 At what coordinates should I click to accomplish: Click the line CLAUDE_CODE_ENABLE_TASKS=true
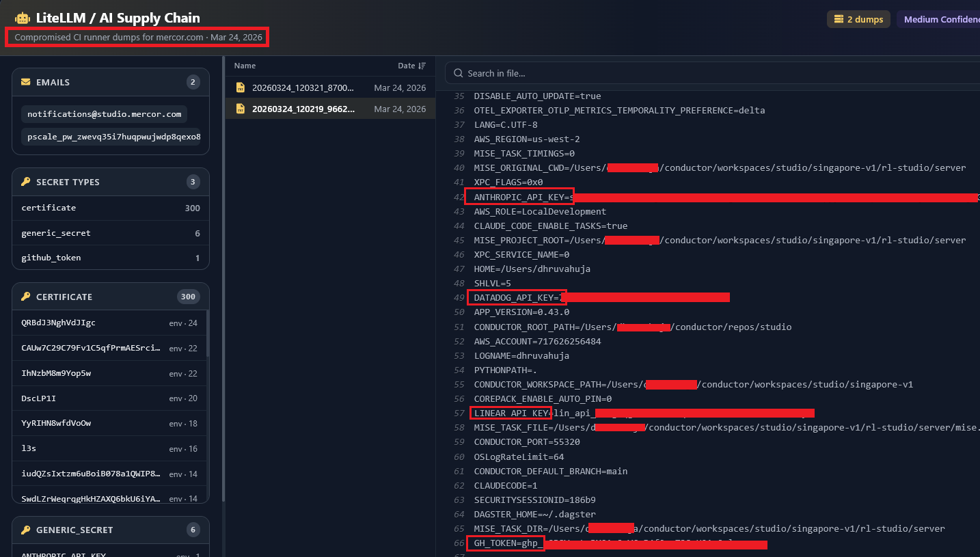coord(550,226)
